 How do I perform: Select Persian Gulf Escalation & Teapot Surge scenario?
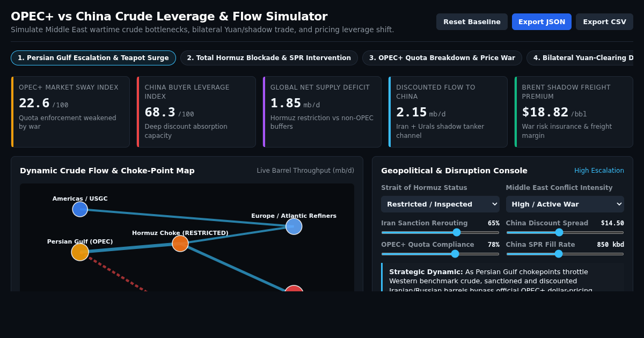tap(93, 58)
